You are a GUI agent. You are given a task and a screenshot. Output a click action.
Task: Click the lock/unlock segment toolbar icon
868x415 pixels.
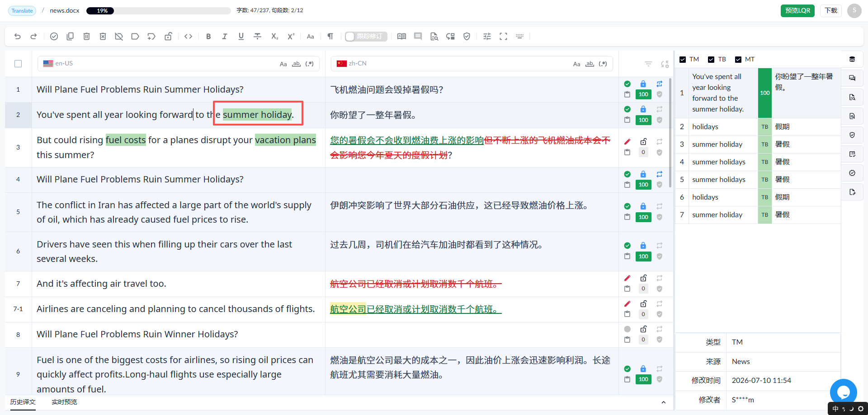168,37
